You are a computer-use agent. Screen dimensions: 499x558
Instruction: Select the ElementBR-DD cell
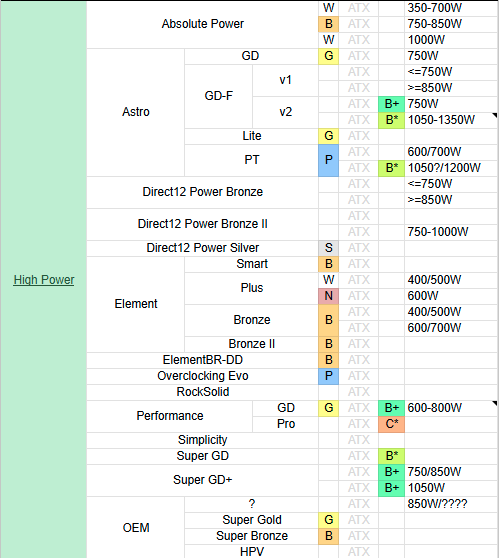coord(203,360)
